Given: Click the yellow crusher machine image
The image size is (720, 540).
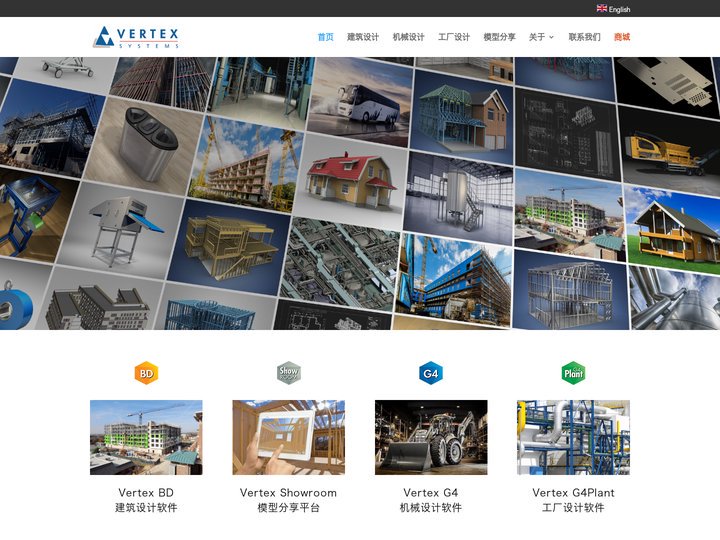Looking at the screenshot, I should tap(670, 152).
